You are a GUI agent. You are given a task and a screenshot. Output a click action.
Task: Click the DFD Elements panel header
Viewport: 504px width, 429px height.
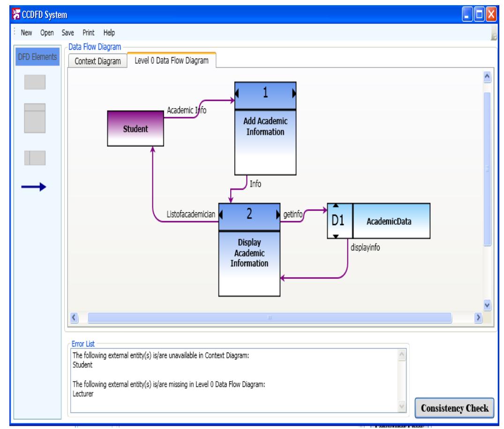(x=38, y=57)
